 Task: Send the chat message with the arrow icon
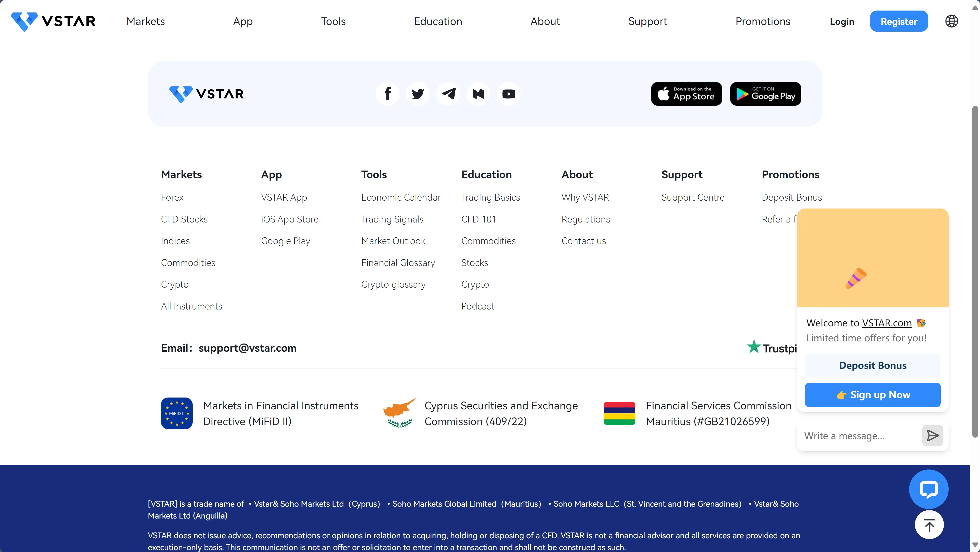pos(933,435)
